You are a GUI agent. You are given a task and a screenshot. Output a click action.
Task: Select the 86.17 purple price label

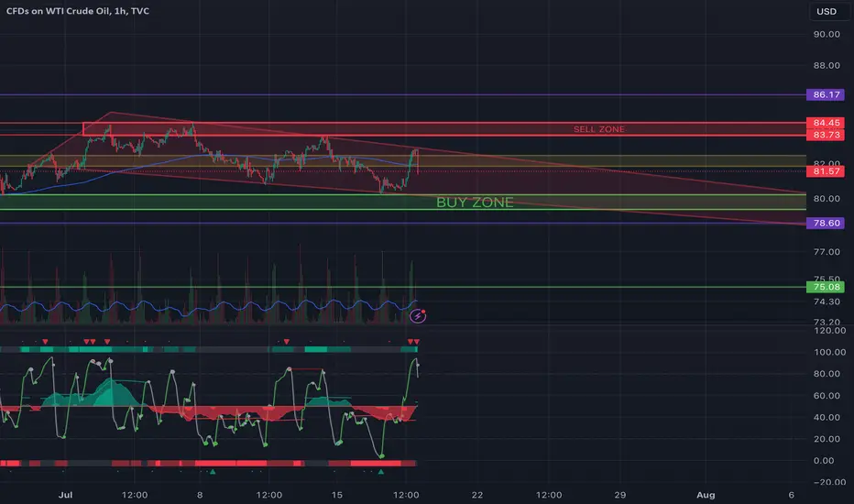pyautogui.click(x=826, y=94)
